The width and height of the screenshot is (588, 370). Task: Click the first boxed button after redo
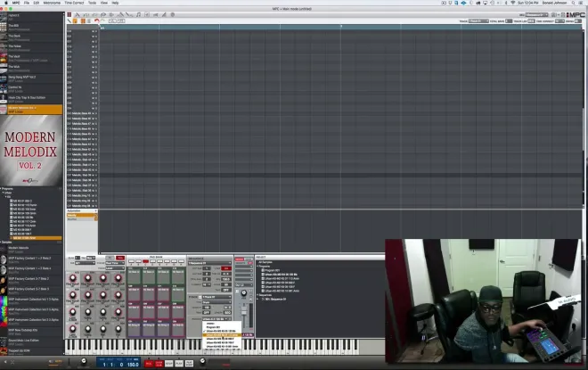coord(112,21)
